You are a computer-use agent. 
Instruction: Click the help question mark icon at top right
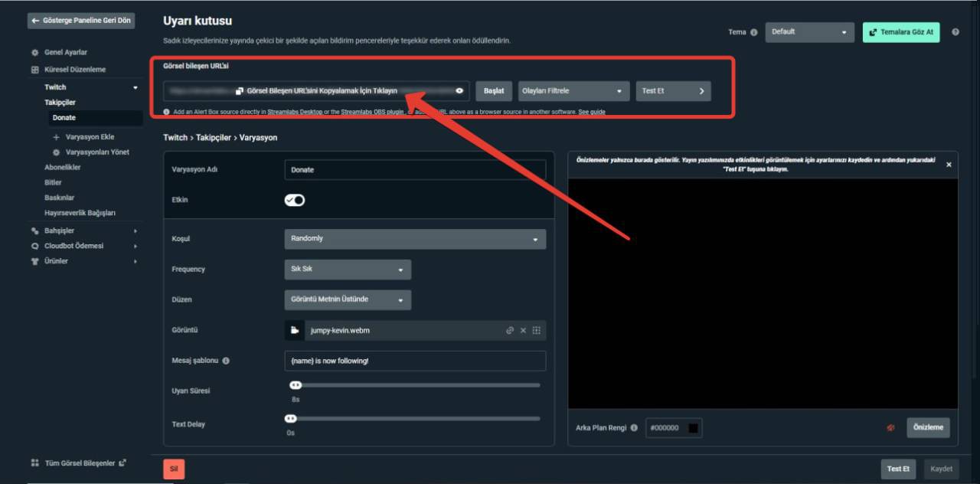[955, 32]
